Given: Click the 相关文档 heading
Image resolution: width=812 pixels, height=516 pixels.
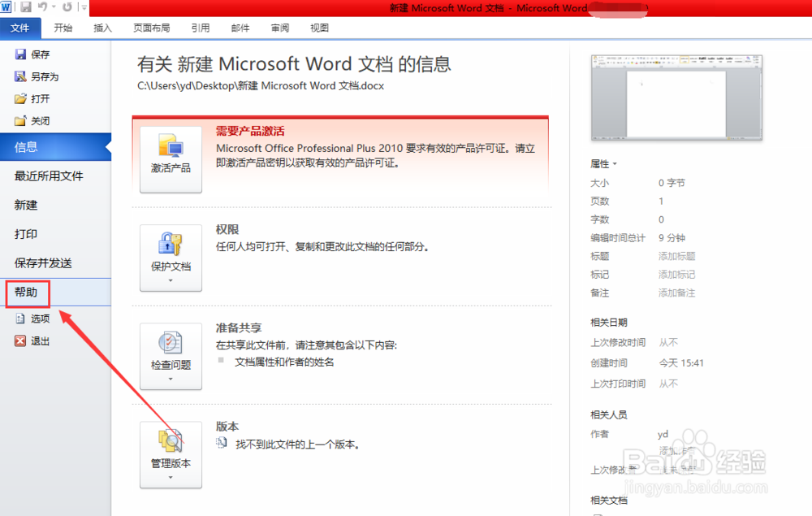Looking at the screenshot, I should point(609,500).
